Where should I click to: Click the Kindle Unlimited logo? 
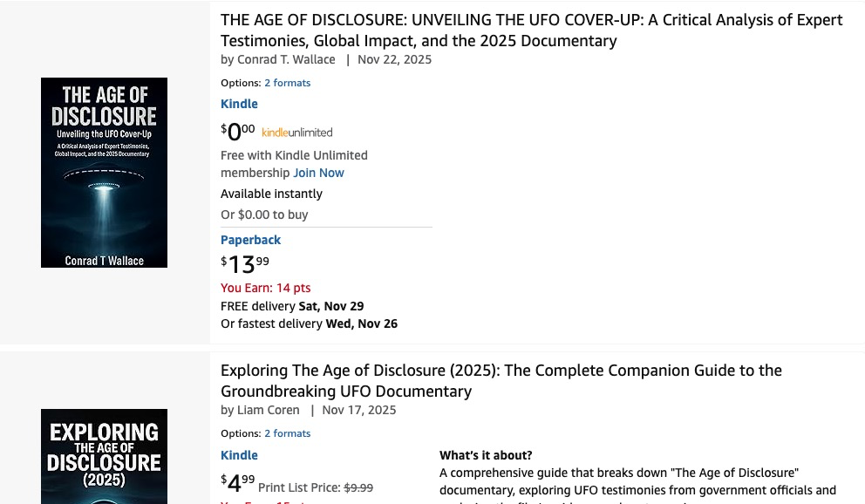296,133
